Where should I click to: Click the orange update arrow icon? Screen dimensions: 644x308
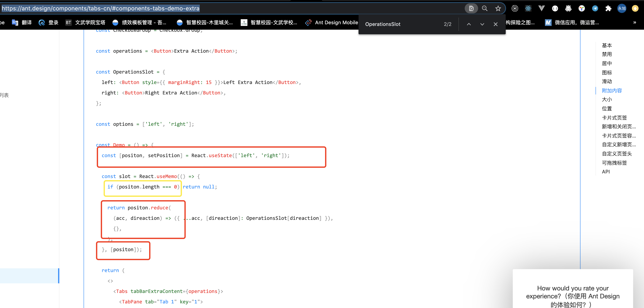pyautogui.click(x=635, y=9)
